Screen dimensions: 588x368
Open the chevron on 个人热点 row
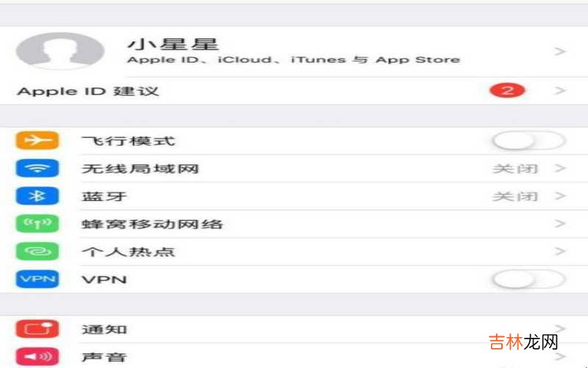click(560, 251)
